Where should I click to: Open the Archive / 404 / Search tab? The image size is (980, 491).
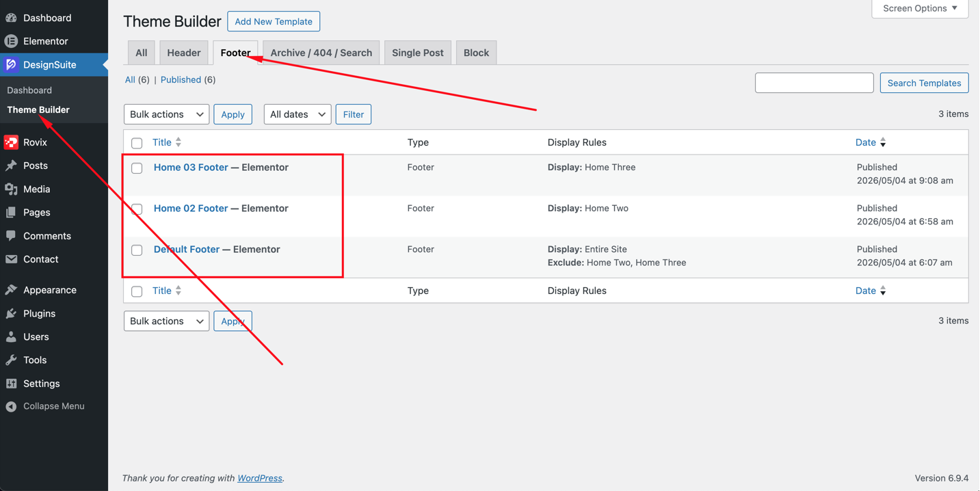pos(321,53)
